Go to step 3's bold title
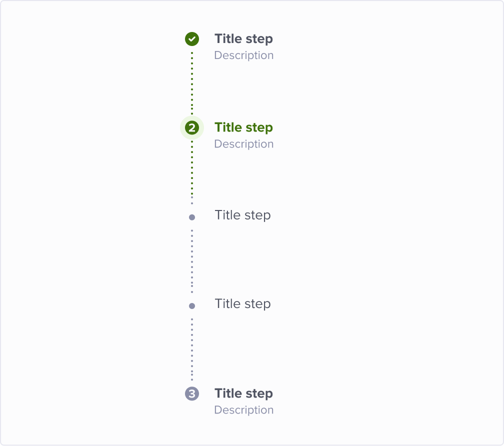Screen dimensions: 504x446 coord(243,393)
